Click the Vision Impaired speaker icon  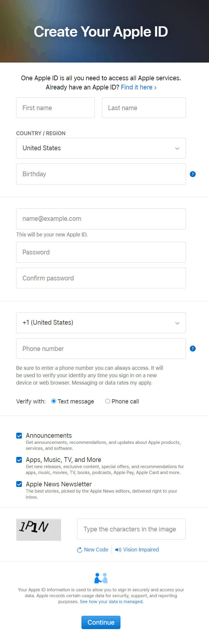(118, 550)
